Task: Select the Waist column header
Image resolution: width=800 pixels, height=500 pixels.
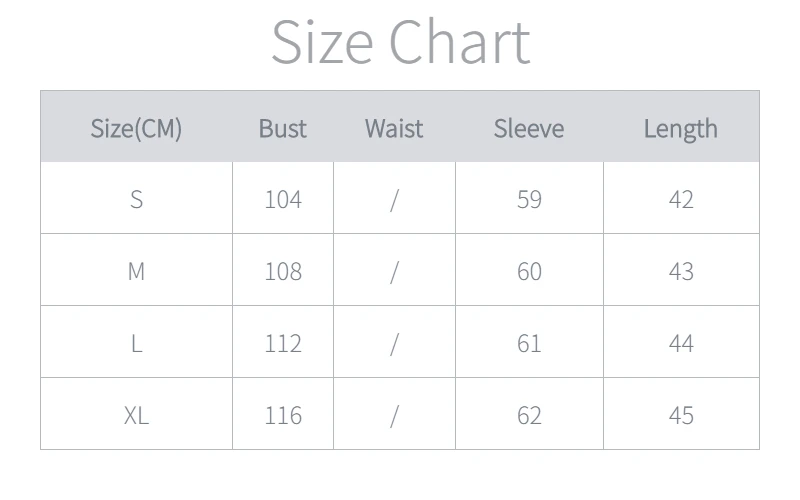Action: pos(394,128)
